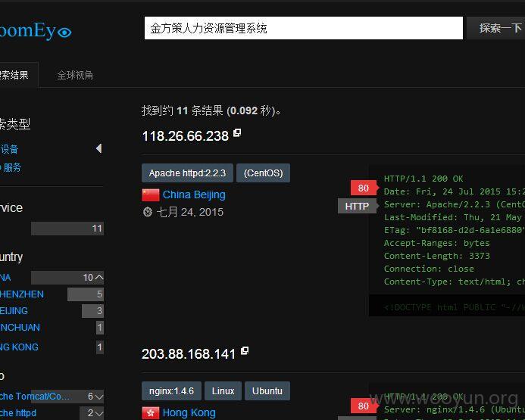Click the China flag icon
Viewport: 525px width, 420px height.
click(x=151, y=195)
